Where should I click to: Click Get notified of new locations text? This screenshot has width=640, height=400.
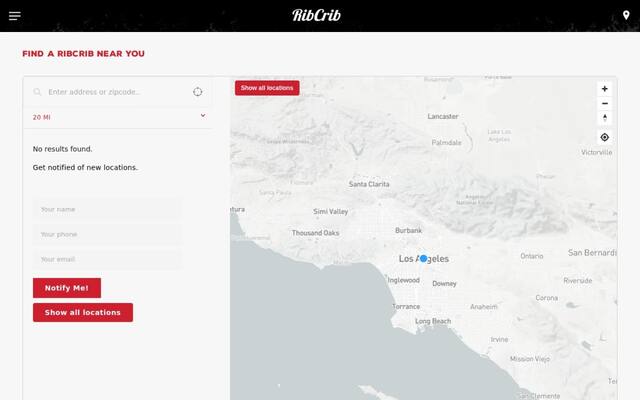(x=85, y=167)
